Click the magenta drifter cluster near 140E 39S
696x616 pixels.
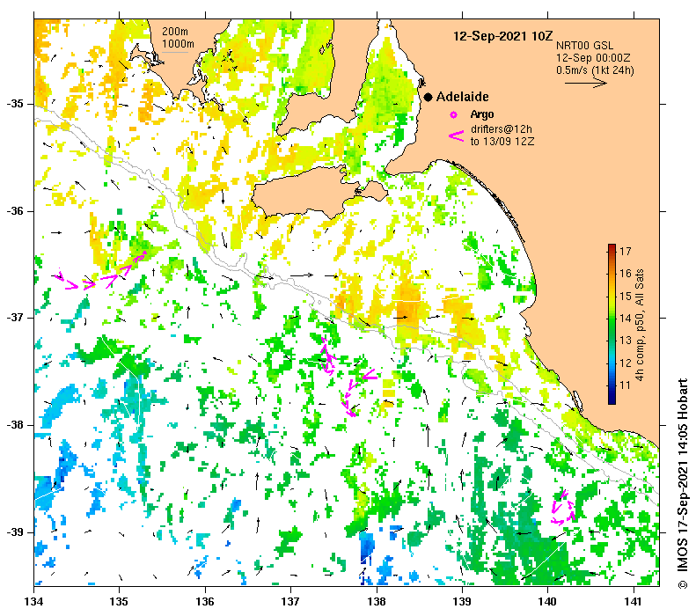click(x=563, y=508)
